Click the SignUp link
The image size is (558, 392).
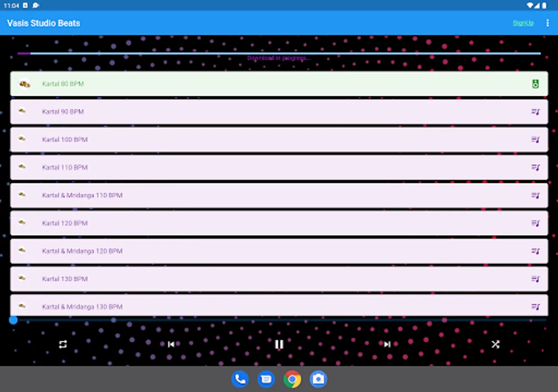pyautogui.click(x=523, y=23)
